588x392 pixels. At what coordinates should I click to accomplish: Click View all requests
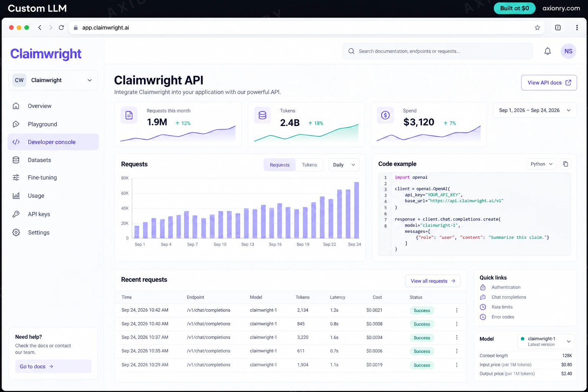tap(433, 281)
